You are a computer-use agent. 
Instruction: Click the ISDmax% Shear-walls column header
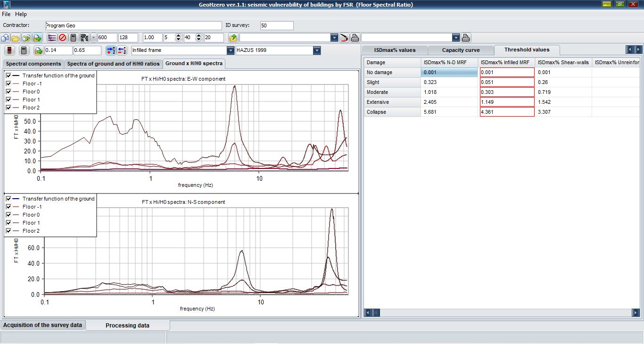[563, 62]
